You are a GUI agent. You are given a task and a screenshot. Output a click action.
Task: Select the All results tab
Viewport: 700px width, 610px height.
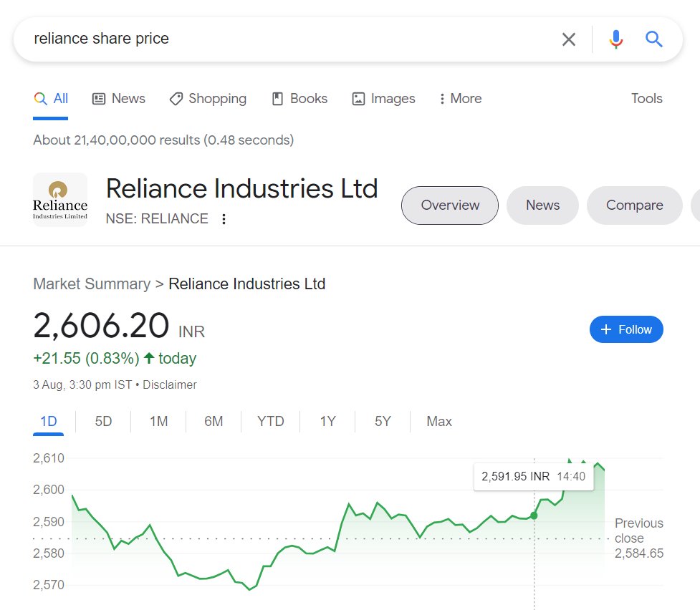[x=51, y=99]
